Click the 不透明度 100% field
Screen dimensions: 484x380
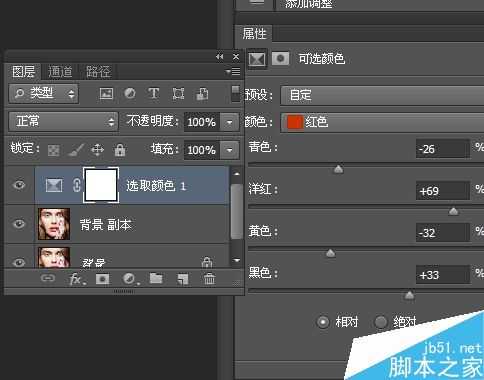point(202,122)
